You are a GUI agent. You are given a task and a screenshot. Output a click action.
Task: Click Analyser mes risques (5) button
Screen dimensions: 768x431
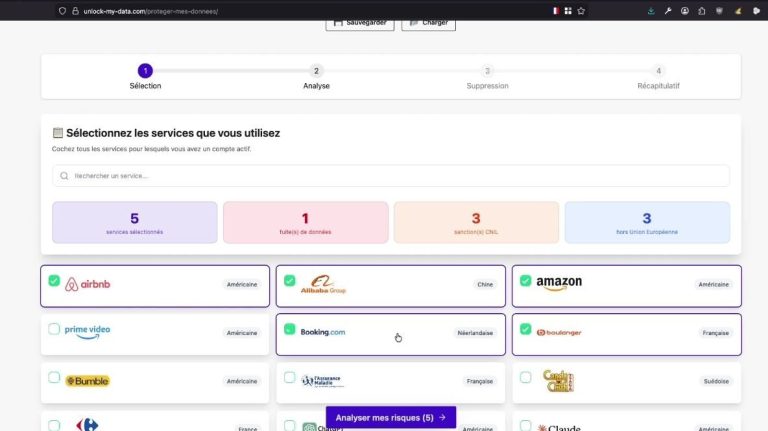[390, 417]
